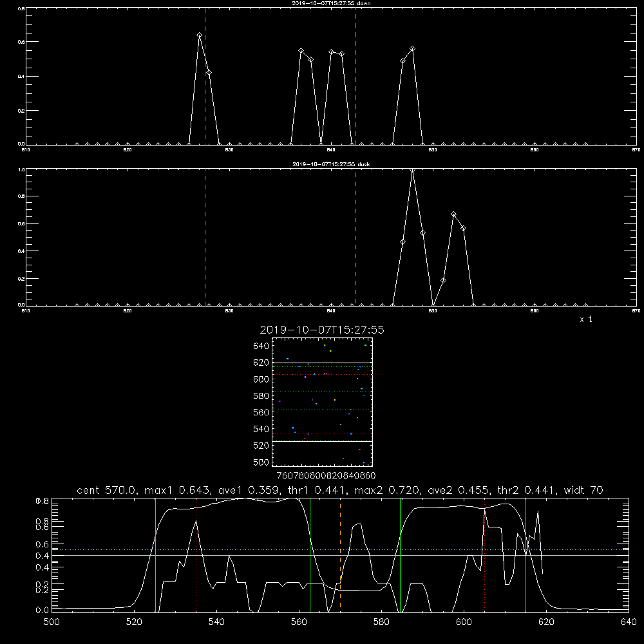
Task: Click the red dotted line near 605 in bottom plot
Action: pos(485,554)
